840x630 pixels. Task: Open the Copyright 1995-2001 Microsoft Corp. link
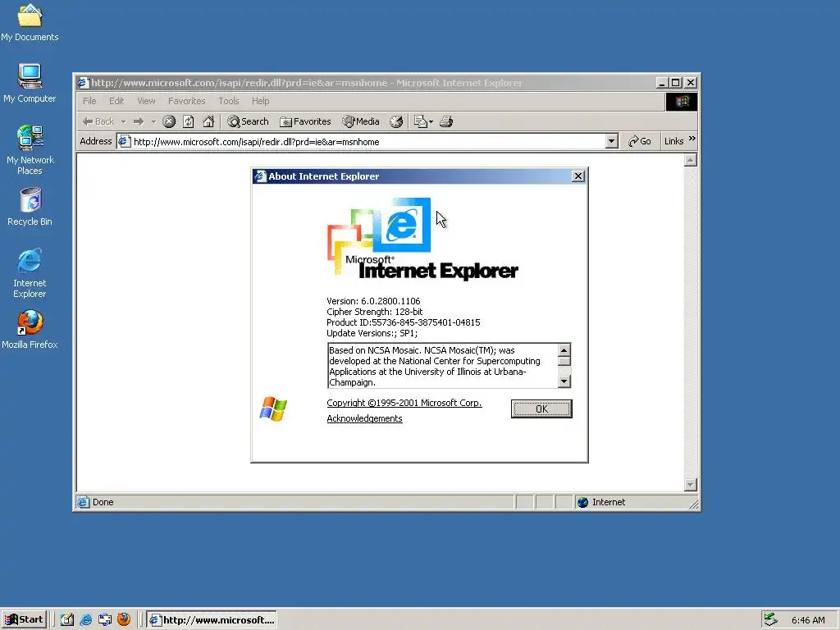404,403
